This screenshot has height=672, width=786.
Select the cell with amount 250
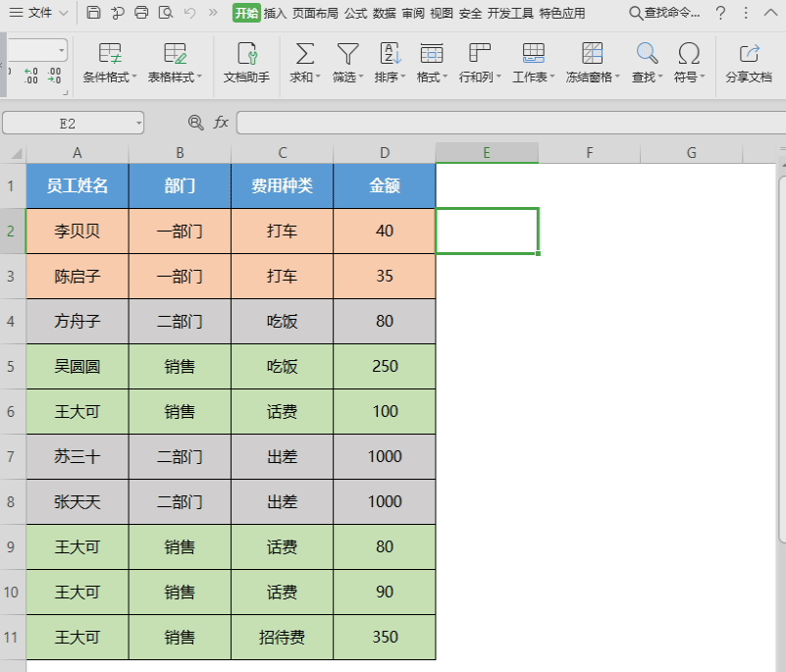pyautogui.click(x=385, y=366)
